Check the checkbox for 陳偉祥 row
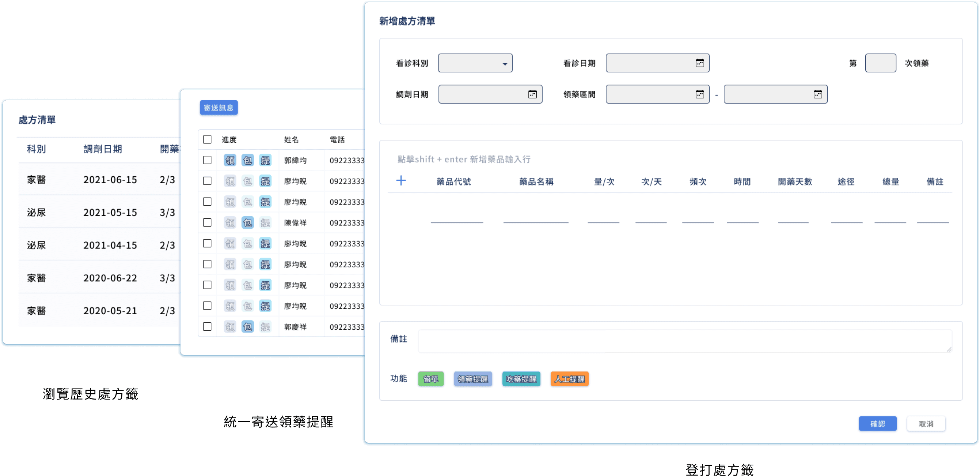 coord(207,223)
